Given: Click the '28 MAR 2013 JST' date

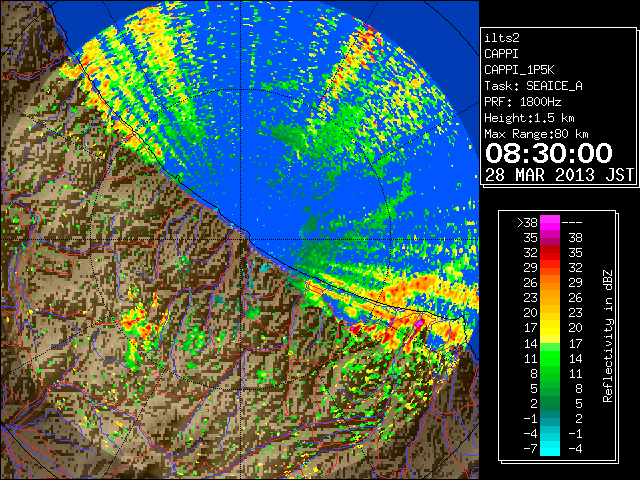Looking at the screenshot, I should click(559, 175).
